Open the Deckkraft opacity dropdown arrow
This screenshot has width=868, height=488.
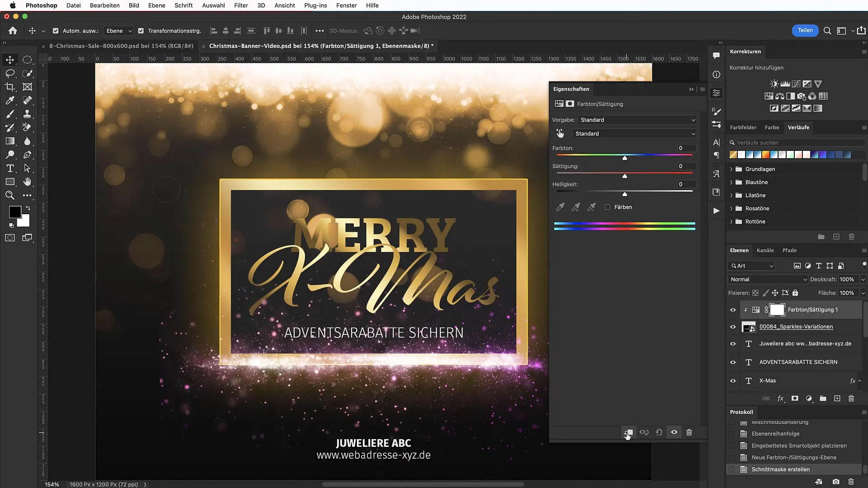coord(863,279)
